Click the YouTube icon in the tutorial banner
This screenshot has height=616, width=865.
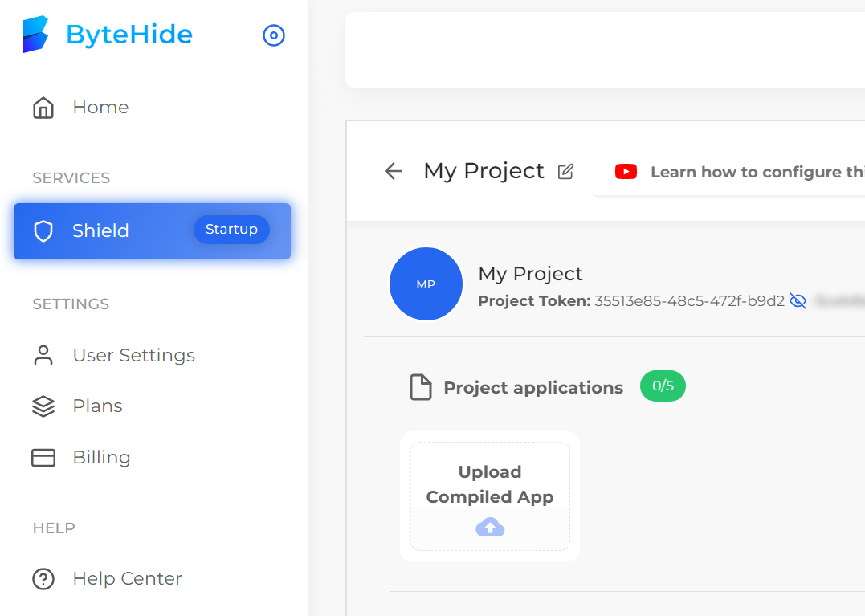(626, 171)
